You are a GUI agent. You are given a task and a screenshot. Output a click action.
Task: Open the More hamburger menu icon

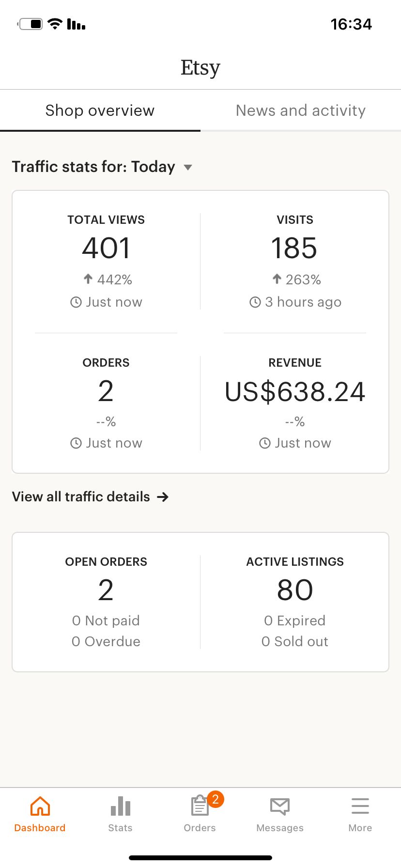[x=360, y=807]
